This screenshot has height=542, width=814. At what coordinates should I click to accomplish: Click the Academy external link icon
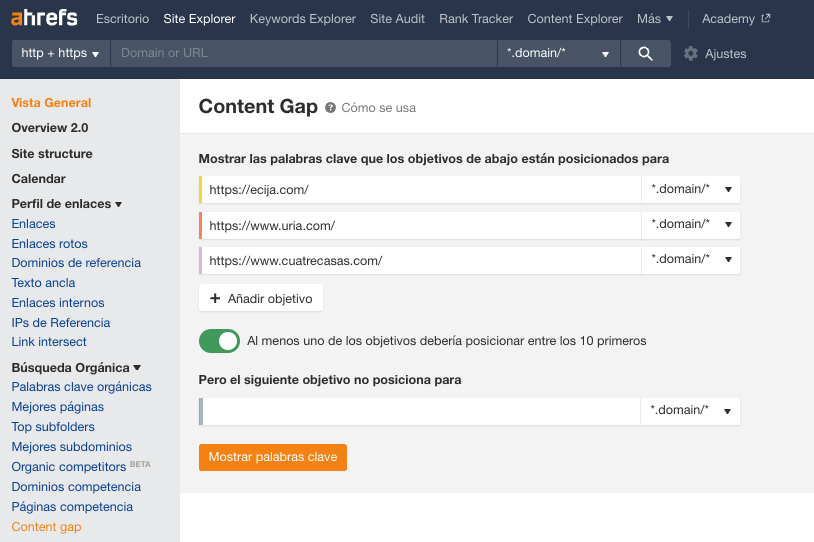(766, 19)
